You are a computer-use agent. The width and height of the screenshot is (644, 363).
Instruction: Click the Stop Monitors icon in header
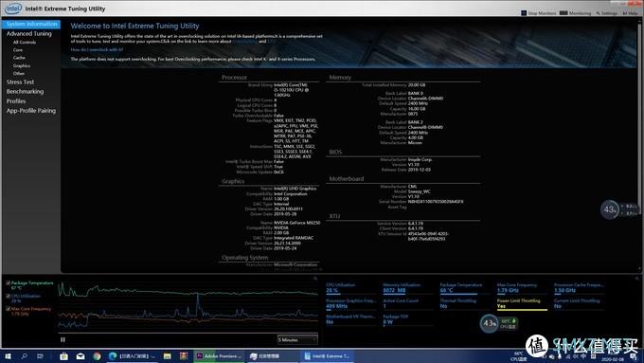[524, 13]
